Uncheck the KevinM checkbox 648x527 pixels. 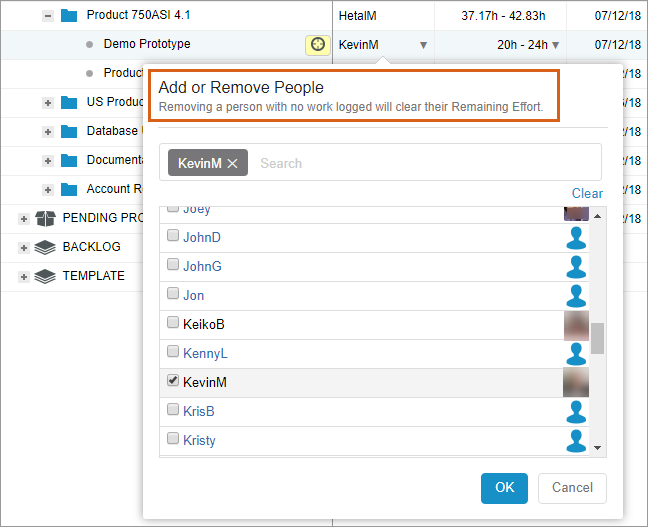click(173, 381)
